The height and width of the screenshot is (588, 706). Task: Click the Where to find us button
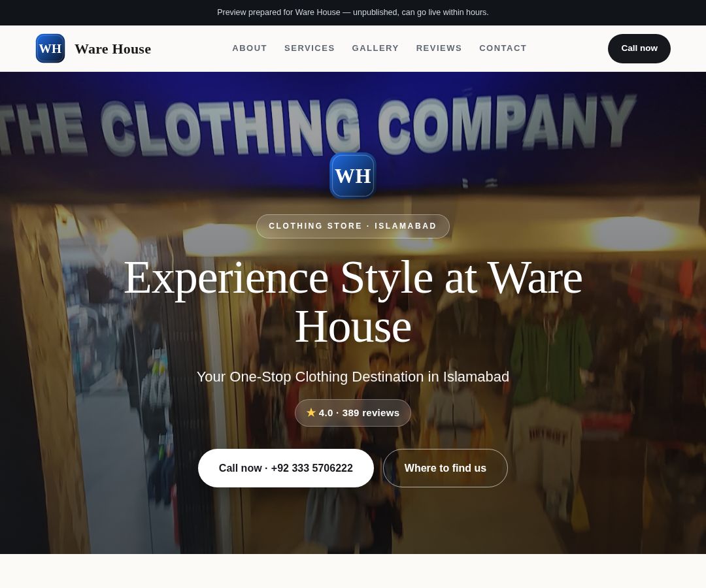click(x=445, y=468)
